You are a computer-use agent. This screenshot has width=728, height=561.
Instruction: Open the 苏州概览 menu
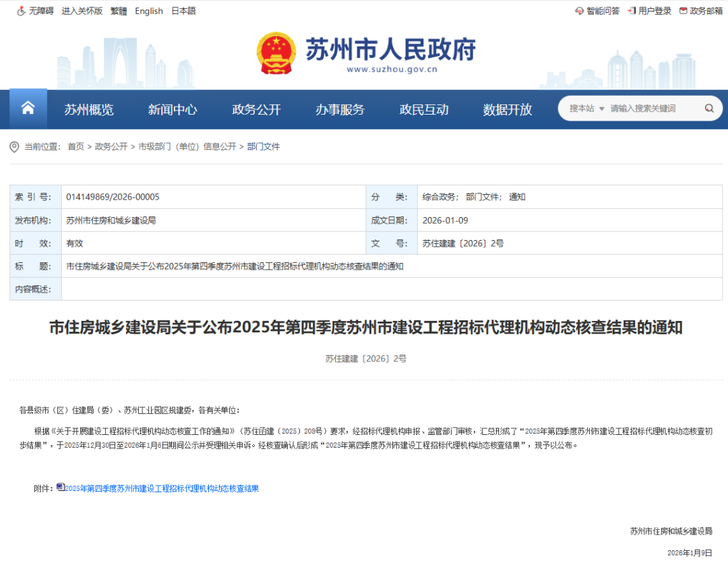pyautogui.click(x=89, y=110)
